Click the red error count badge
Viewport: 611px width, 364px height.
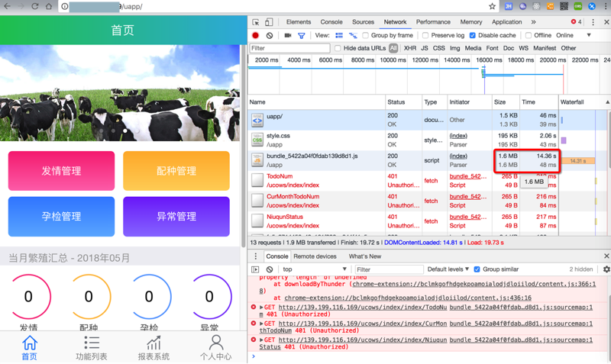577,22
